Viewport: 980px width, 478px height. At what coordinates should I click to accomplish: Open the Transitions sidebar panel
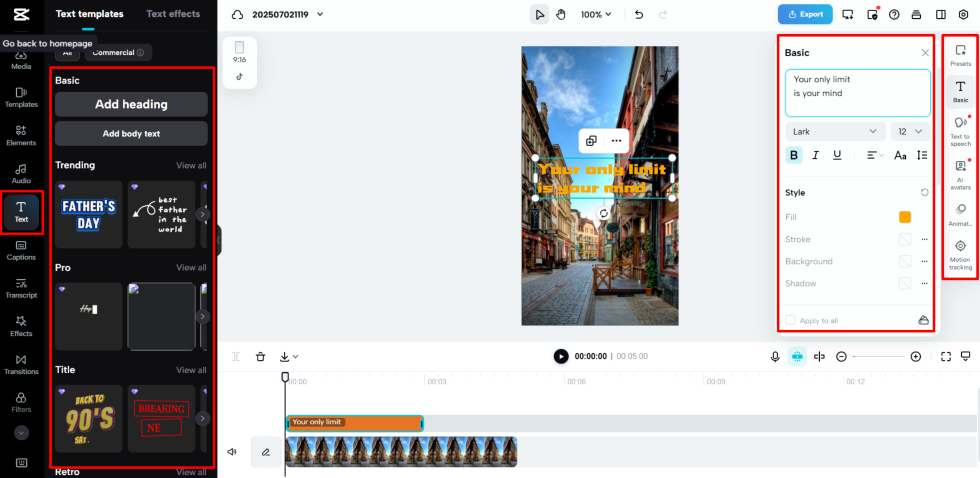click(21, 364)
